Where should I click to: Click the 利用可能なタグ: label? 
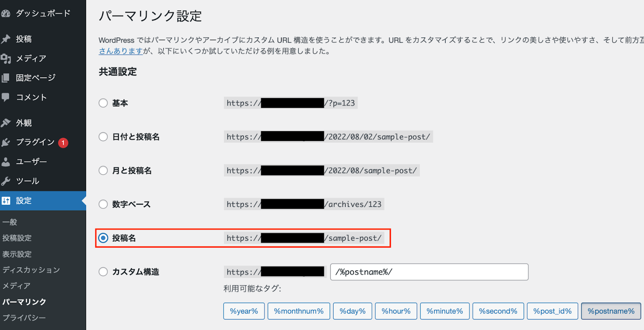pos(252,289)
